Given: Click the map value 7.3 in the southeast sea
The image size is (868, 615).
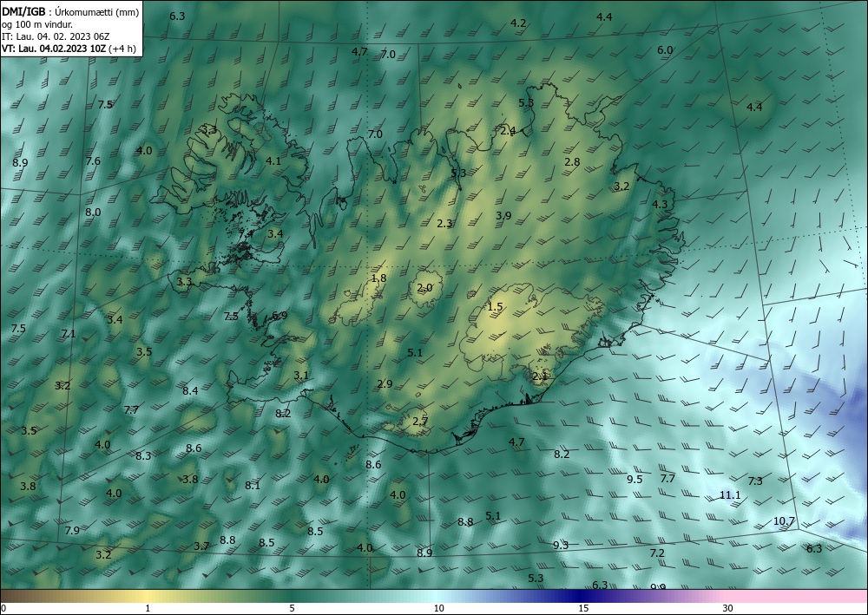Looking at the screenshot, I should click(x=755, y=481).
